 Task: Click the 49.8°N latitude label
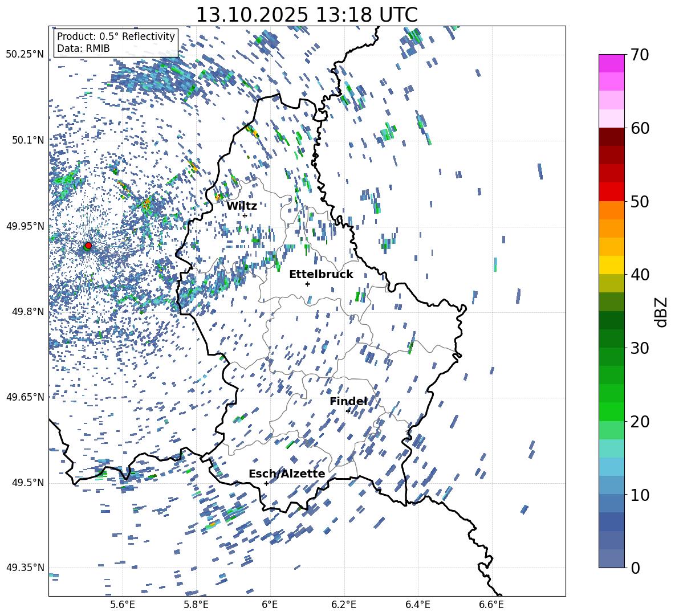[27, 312]
